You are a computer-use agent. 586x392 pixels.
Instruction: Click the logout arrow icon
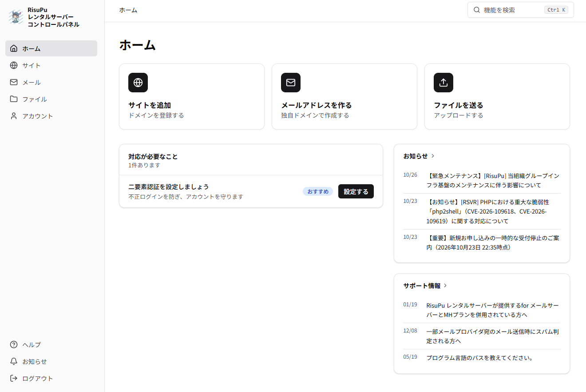(14, 378)
